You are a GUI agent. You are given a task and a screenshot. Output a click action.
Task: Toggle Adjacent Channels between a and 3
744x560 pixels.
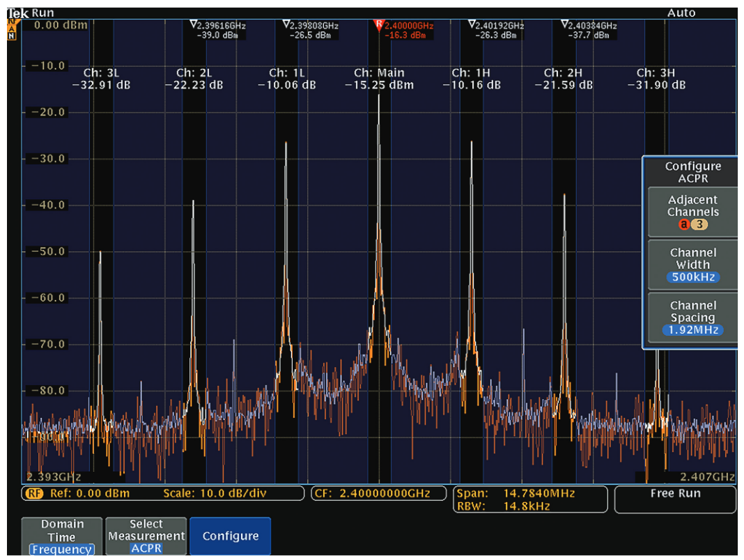pyautogui.click(x=692, y=224)
